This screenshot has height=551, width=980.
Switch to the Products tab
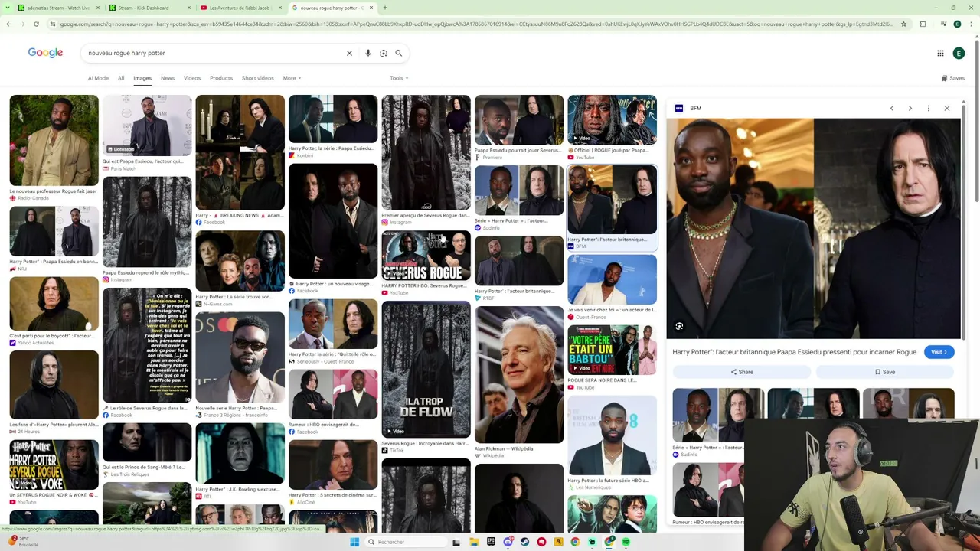[x=221, y=78]
